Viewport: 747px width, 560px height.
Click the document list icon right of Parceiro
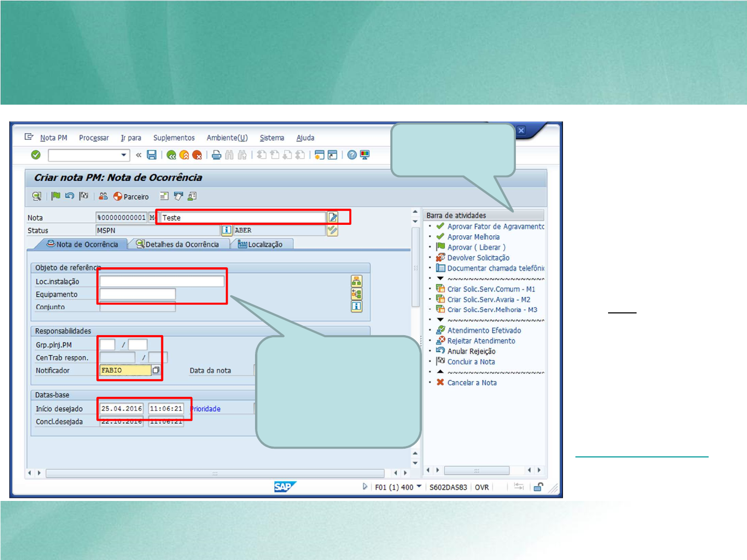click(x=164, y=196)
